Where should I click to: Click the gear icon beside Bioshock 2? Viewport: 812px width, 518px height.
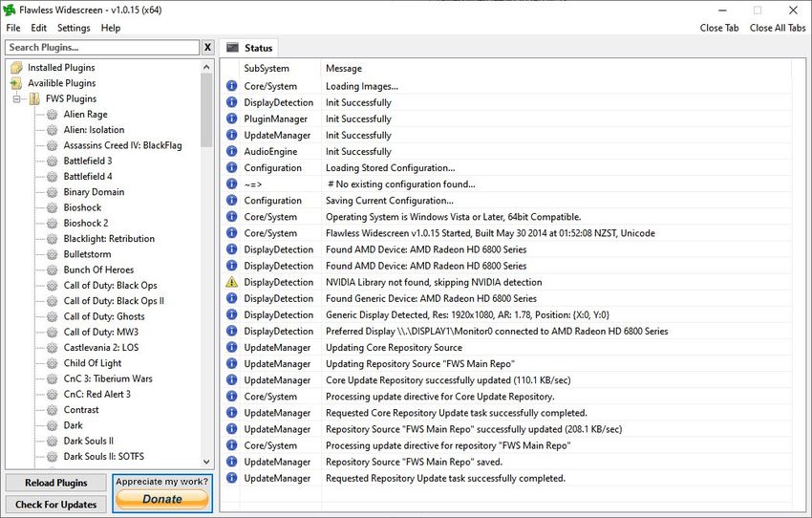point(52,224)
